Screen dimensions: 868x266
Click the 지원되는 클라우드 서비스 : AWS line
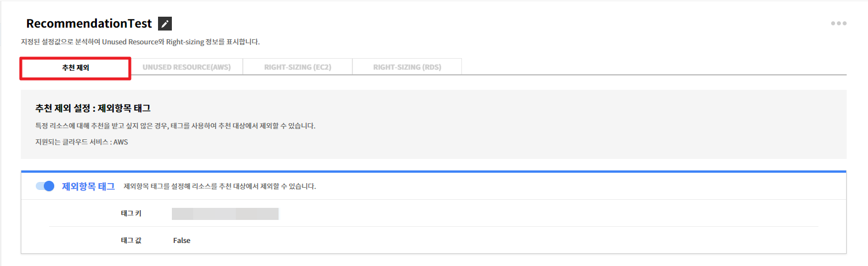(81, 142)
